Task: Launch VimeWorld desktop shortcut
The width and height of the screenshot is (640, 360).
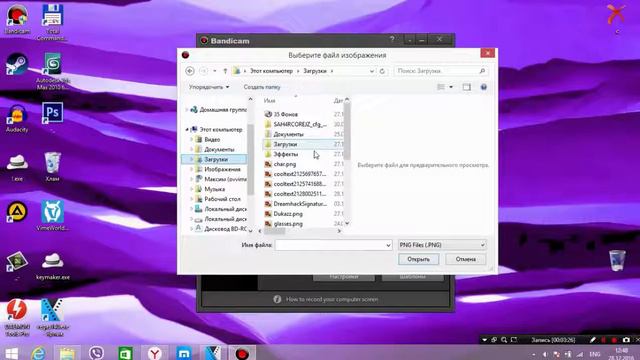Action: pyautogui.click(x=52, y=216)
